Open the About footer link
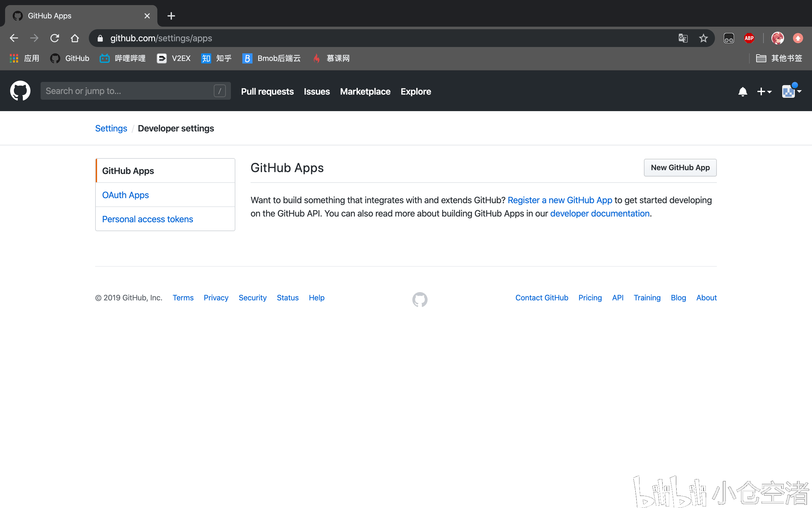 click(x=706, y=298)
